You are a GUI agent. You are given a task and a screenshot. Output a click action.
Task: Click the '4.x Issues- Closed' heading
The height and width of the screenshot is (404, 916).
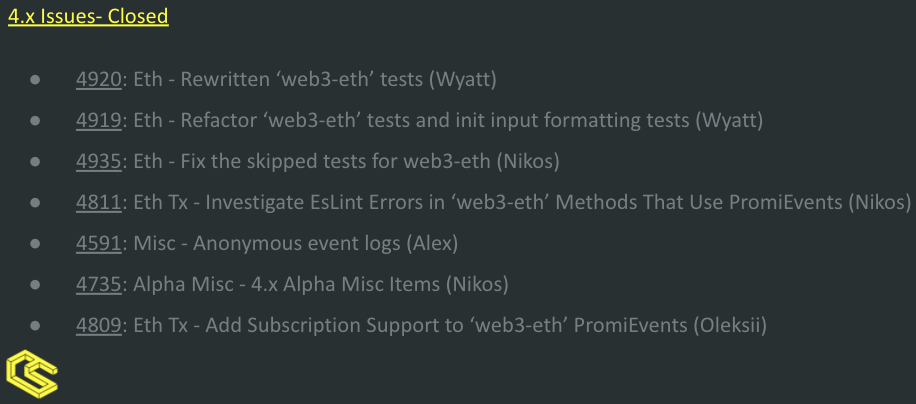click(88, 16)
